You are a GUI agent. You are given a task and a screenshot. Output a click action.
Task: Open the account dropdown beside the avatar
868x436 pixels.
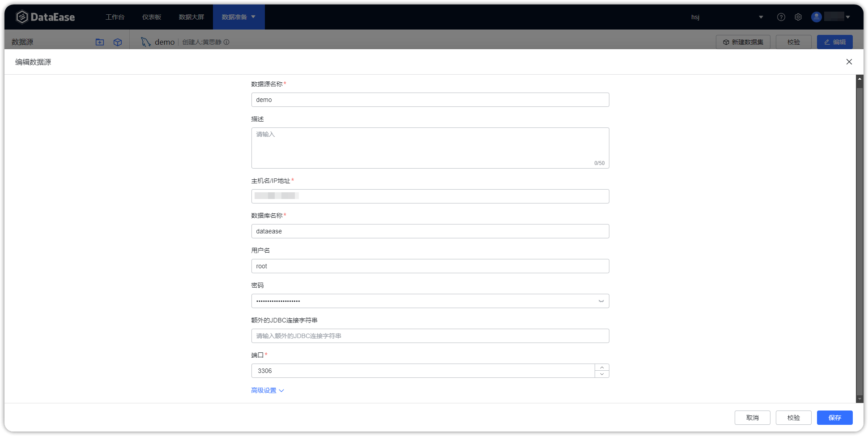coord(847,17)
